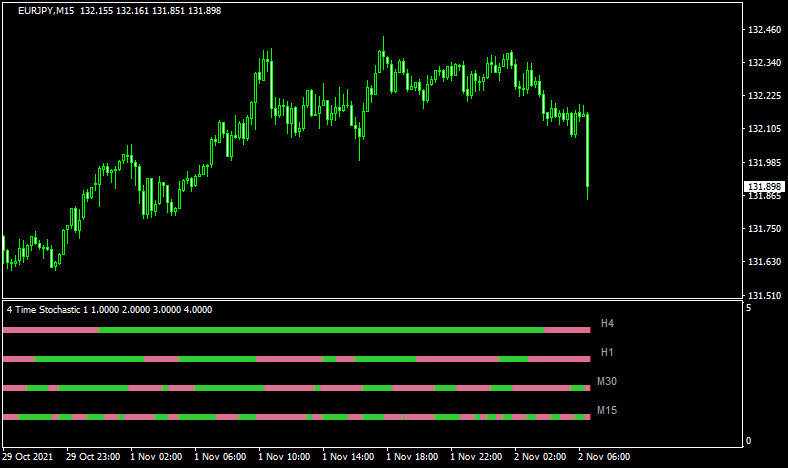Click the 2 Nov 06:00 time label

[605, 457]
